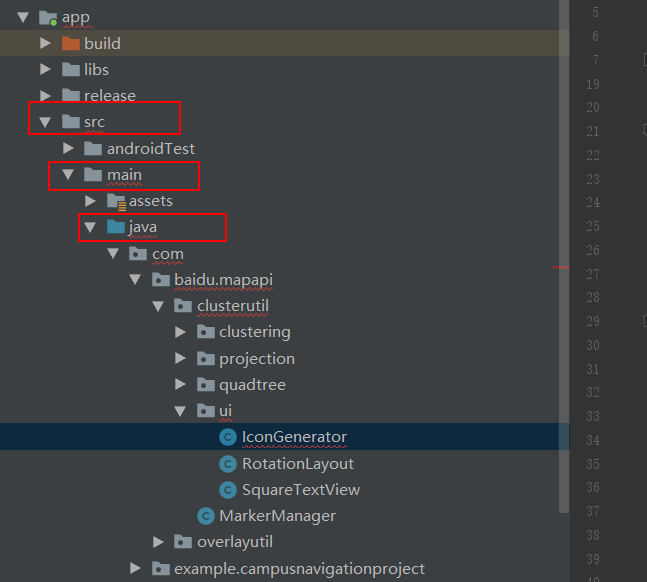Click the IconGenerator class icon
Screen dimensions: 647x582
(228, 437)
